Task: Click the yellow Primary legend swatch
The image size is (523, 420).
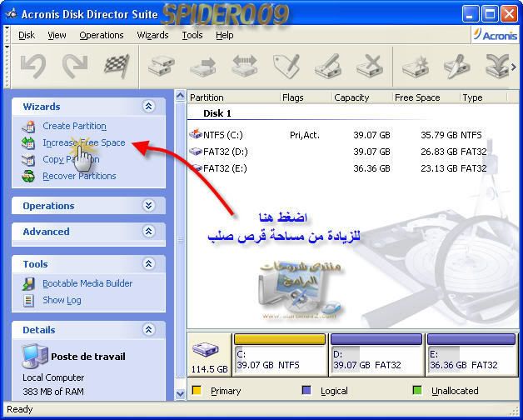Action: (197, 390)
